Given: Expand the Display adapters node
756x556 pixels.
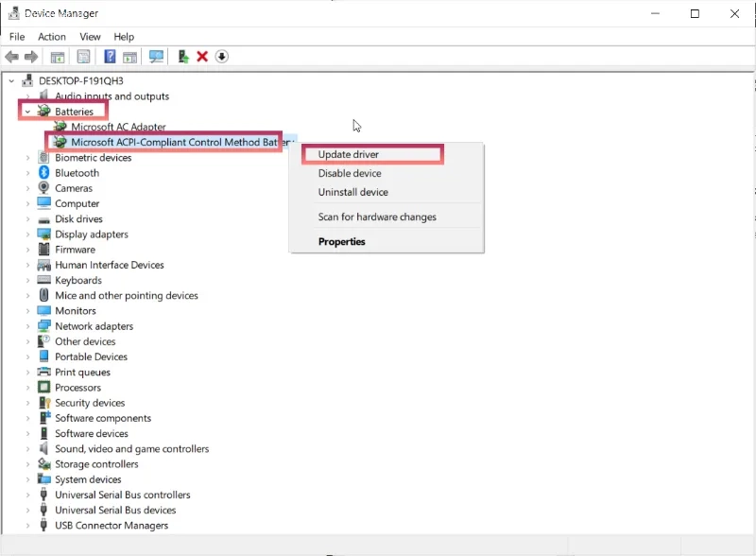Looking at the screenshot, I should [x=28, y=235].
